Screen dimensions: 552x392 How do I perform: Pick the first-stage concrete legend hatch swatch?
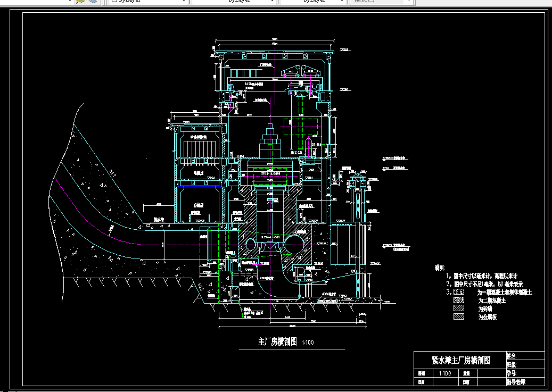tap(459, 291)
